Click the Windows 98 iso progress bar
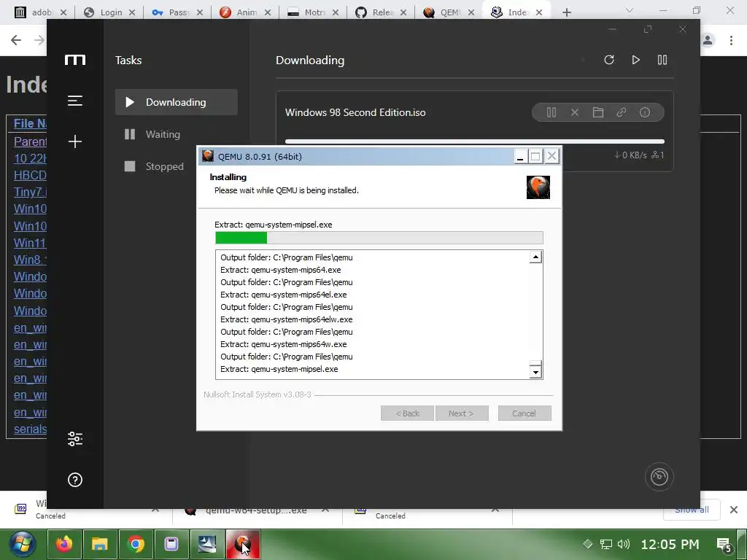Screen dimensions: 747x560 point(474,141)
